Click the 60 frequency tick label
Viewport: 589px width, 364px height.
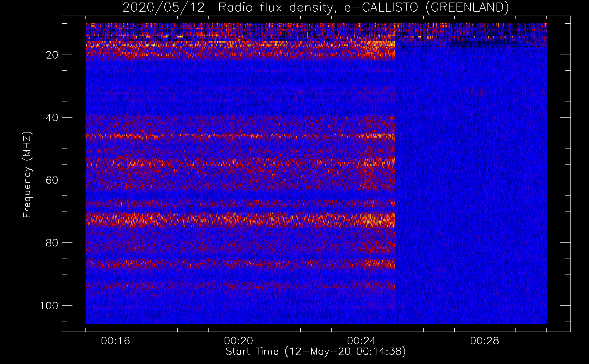tap(52, 180)
